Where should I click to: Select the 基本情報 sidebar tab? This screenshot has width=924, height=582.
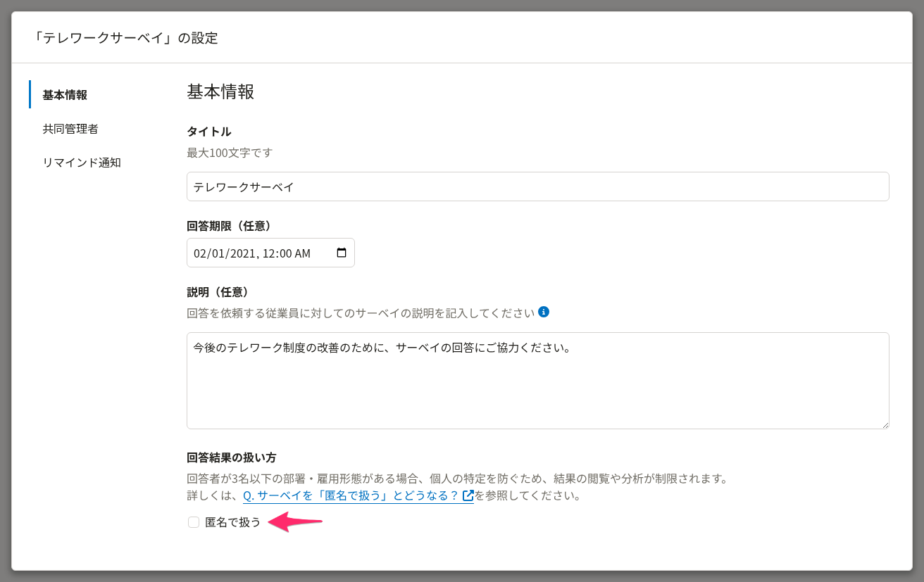(65, 94)
